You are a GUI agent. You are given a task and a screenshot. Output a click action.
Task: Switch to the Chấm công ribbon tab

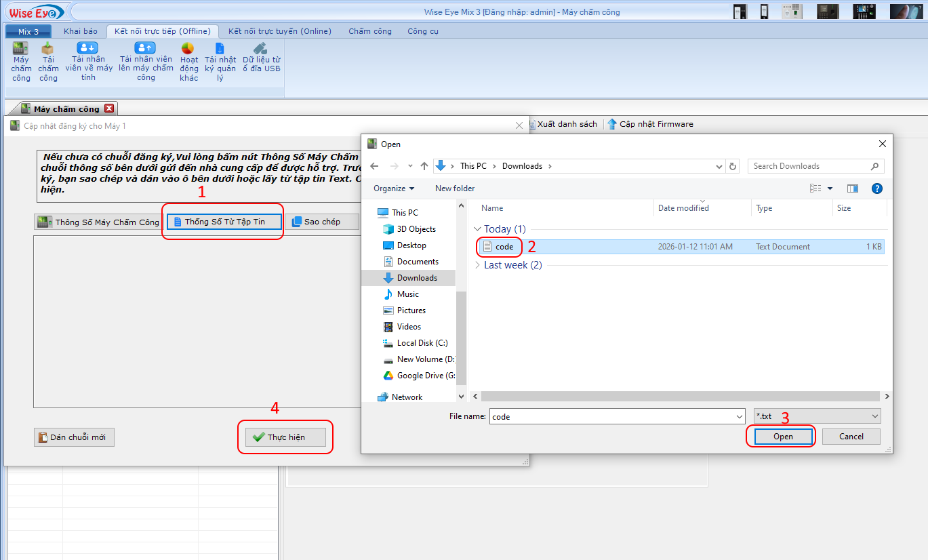370,31
